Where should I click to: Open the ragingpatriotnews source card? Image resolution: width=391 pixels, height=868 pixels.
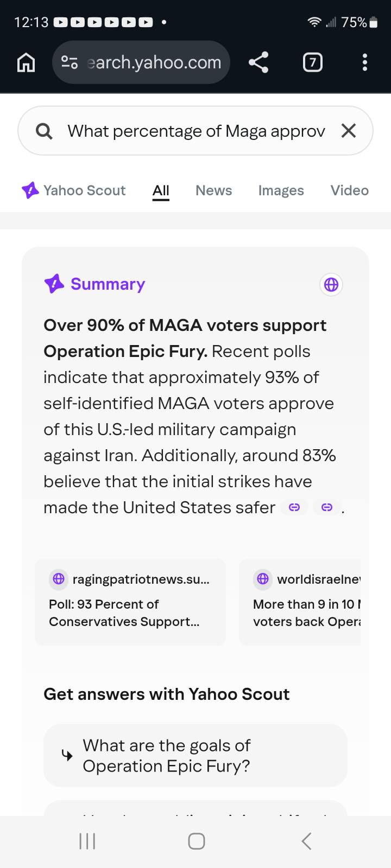pos(130,602)
